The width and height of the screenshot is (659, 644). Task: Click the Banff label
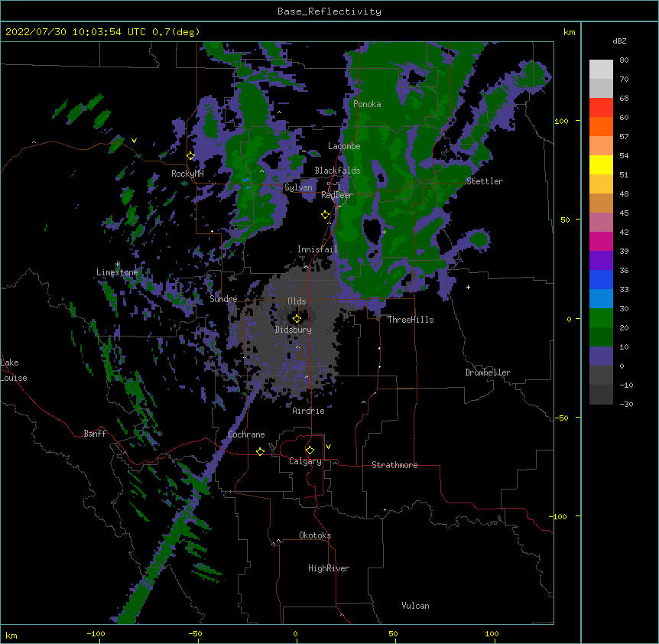click(x=95, y=434)
